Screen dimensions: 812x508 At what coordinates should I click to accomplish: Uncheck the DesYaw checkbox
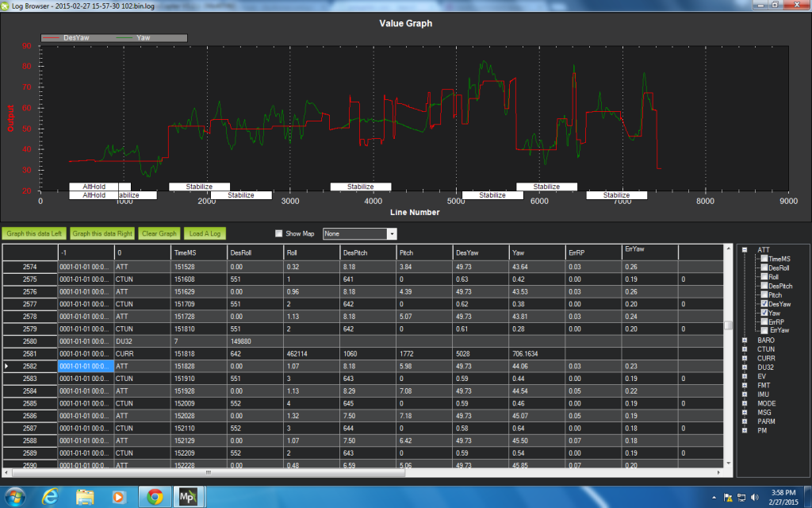click(x=764, y=303)
